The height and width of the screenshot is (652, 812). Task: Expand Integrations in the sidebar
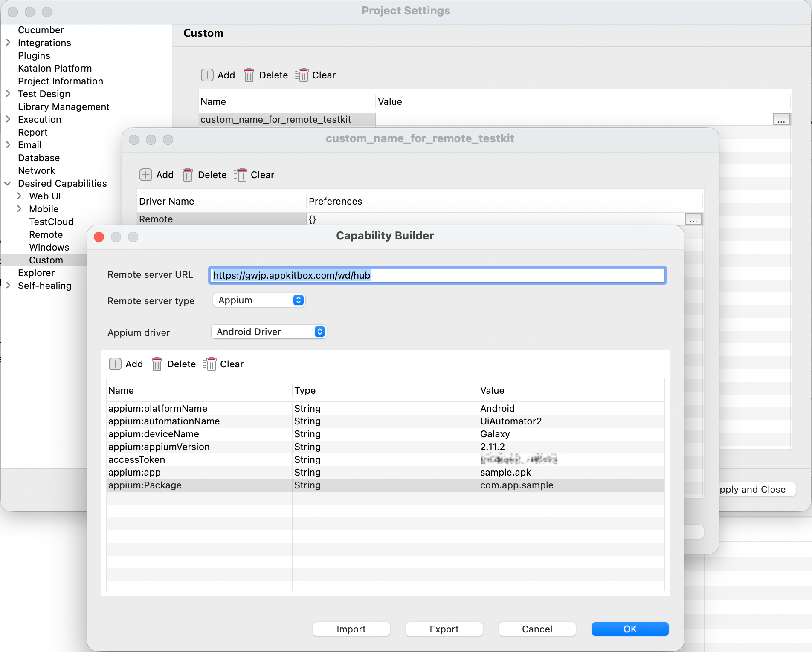point(8,43)
